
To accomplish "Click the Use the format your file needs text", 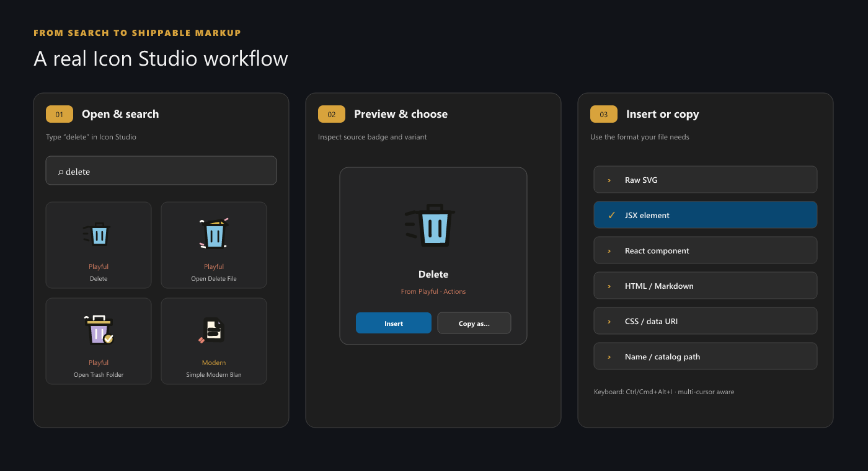I will click(640, 137).
